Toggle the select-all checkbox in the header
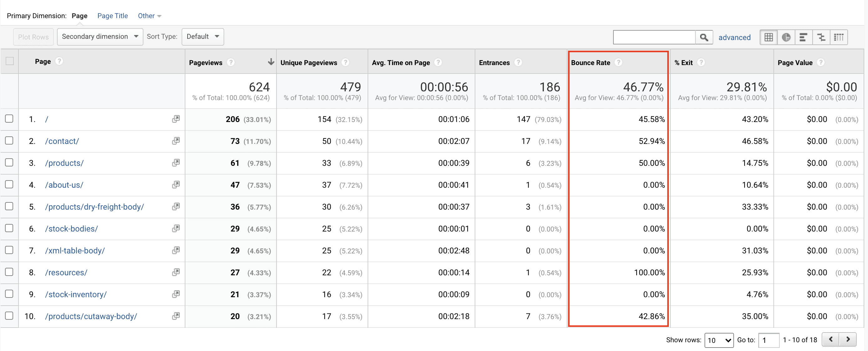This screenshot has width=868, height=351. coord(9,61)
